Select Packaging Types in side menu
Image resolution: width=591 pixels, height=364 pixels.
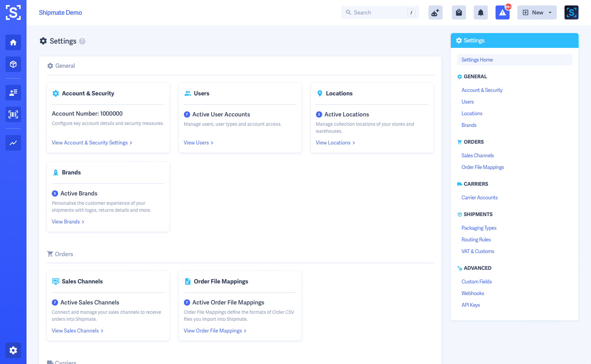[479, 228]
